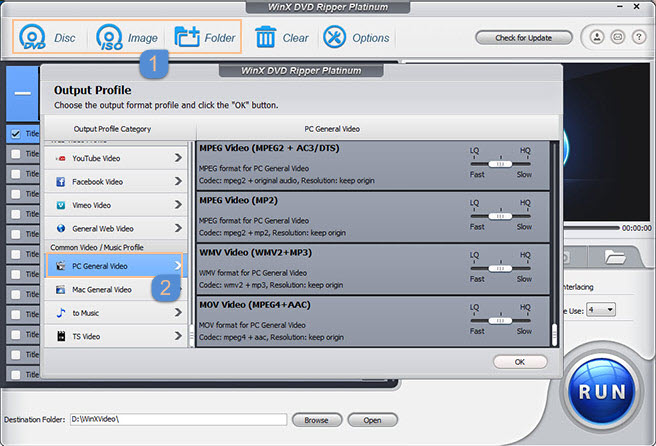656x446 pixels.
Task: Select TS Video profile category
Action: coord(116,336)
